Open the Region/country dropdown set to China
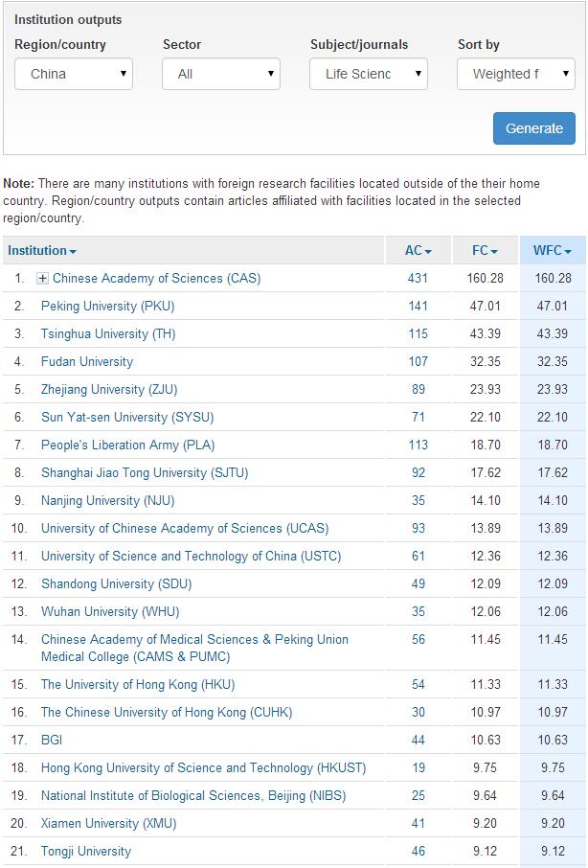 [x=74, y=74]
